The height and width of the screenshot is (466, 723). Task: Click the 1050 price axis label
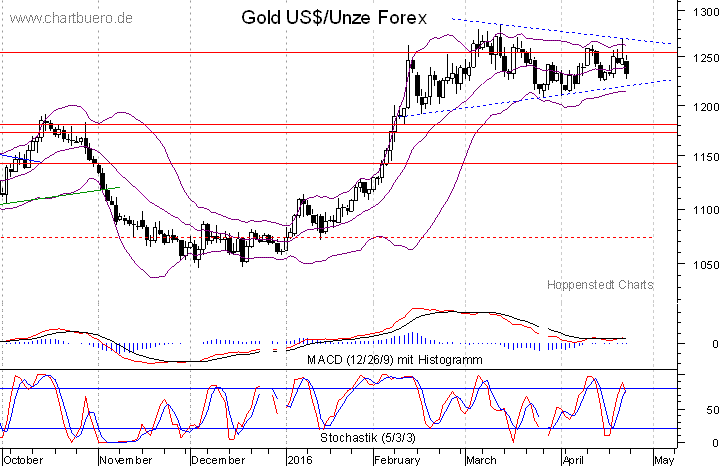tap(702, 265)
